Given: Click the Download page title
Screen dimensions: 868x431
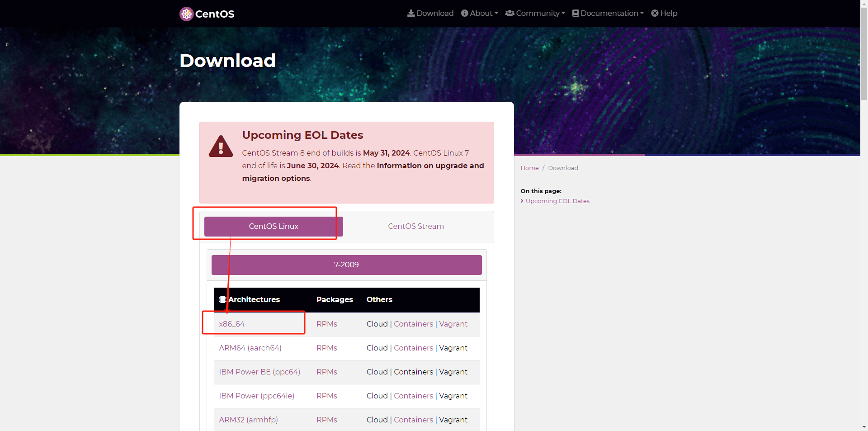Looking at the screenshot, I should [227, 61].
